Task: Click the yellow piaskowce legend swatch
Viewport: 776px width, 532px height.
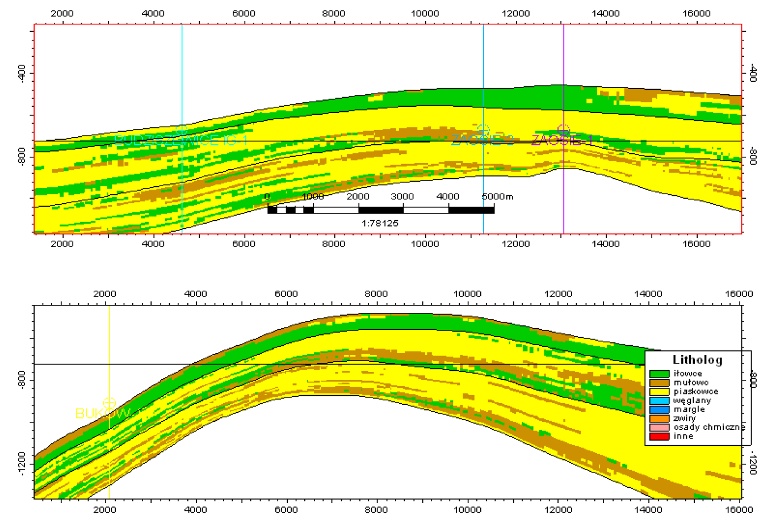Action: coord(659,392)
